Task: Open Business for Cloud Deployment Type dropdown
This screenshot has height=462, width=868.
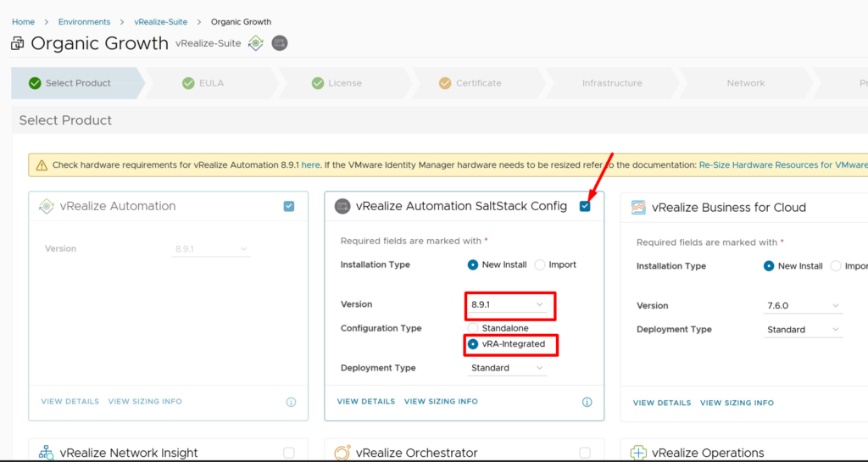Action: click(804, 330)
